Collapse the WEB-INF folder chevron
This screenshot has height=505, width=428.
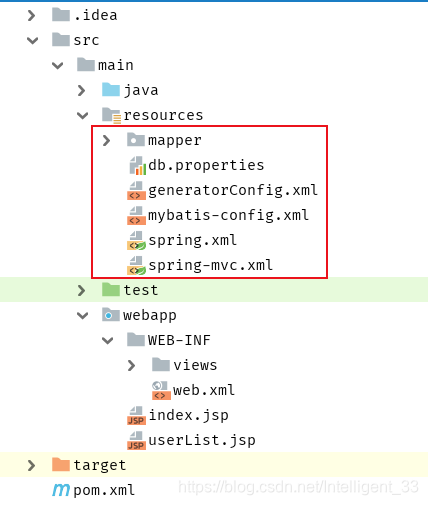pos(107,341)
